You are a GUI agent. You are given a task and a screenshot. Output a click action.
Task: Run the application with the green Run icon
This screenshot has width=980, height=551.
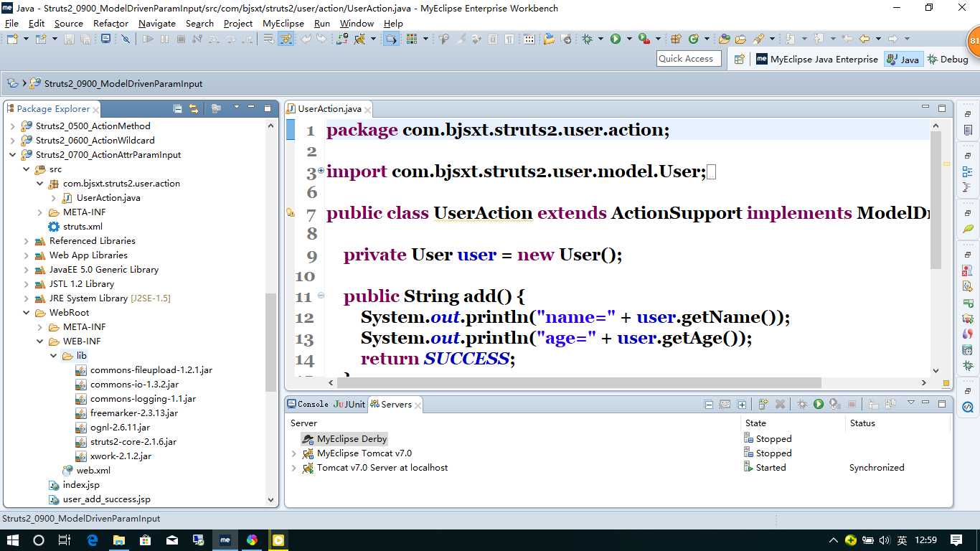click(x=616, y=39)
